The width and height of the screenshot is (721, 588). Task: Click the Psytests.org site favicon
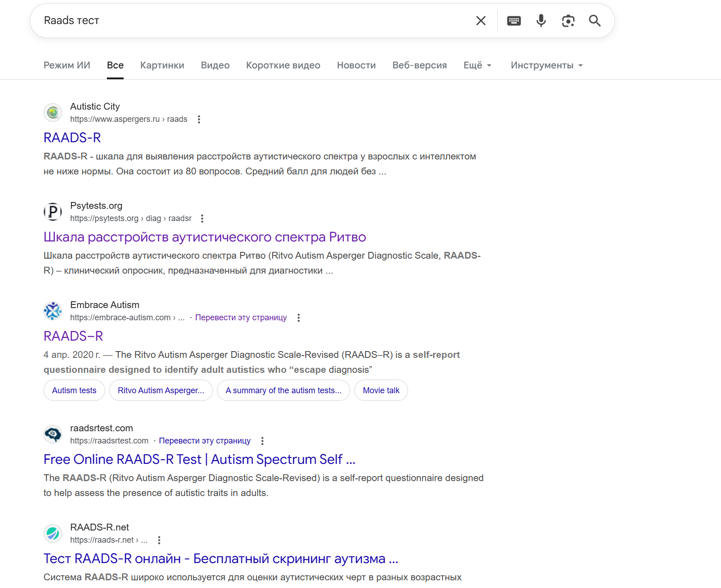pyautogui.click(x=53, y=212)
